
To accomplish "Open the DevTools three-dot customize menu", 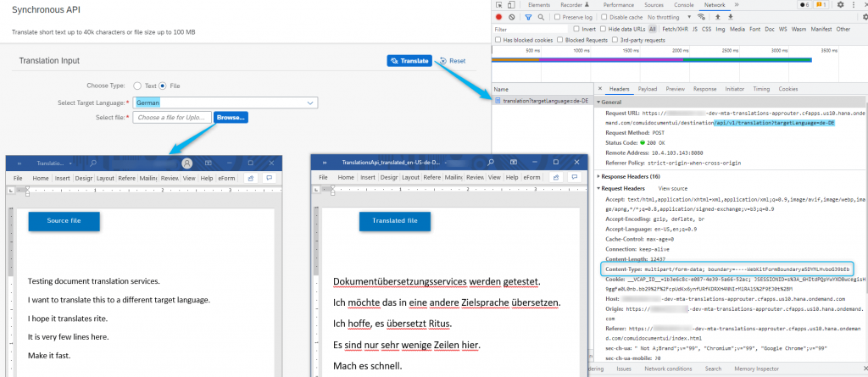I will 852,5.
